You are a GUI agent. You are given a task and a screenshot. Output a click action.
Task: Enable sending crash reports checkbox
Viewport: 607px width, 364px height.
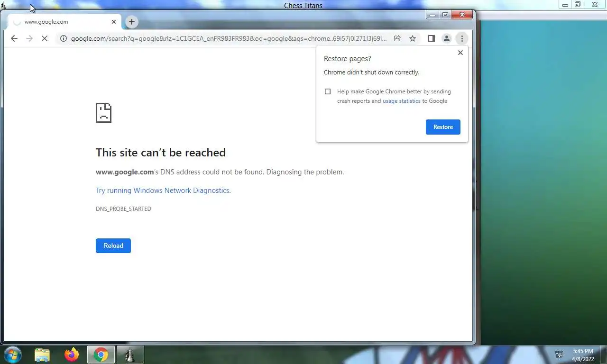pos(328,91)
